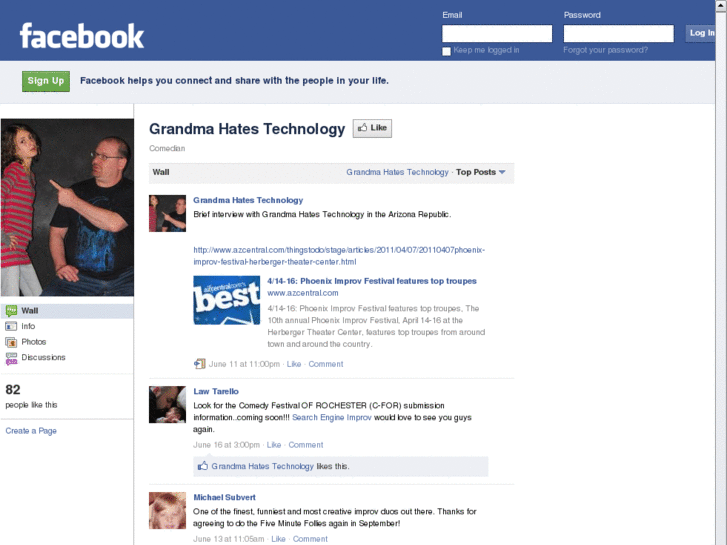Click the 'Search Engine Improv' link
This screenshot has width=727, height=545.
pyautogui.click(x=332, y=417)
